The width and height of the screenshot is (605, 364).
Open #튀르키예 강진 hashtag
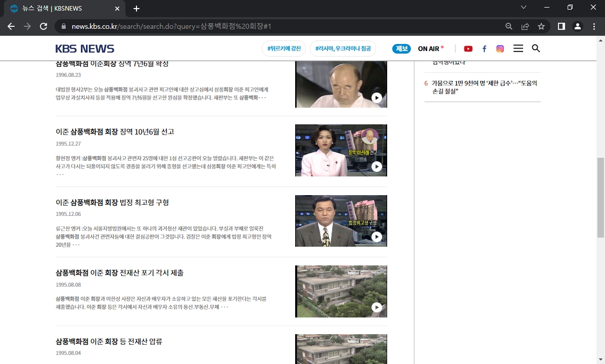[x=284, y=49]
